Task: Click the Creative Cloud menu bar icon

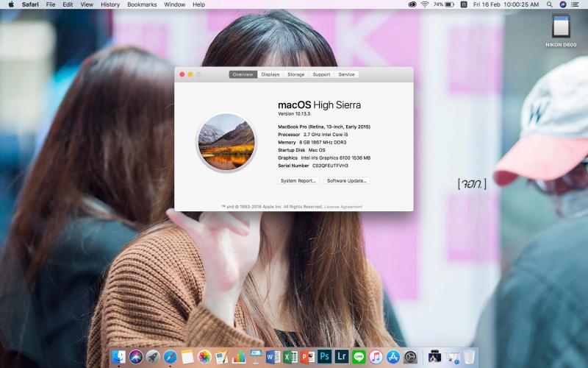Action: pos(412,4)
